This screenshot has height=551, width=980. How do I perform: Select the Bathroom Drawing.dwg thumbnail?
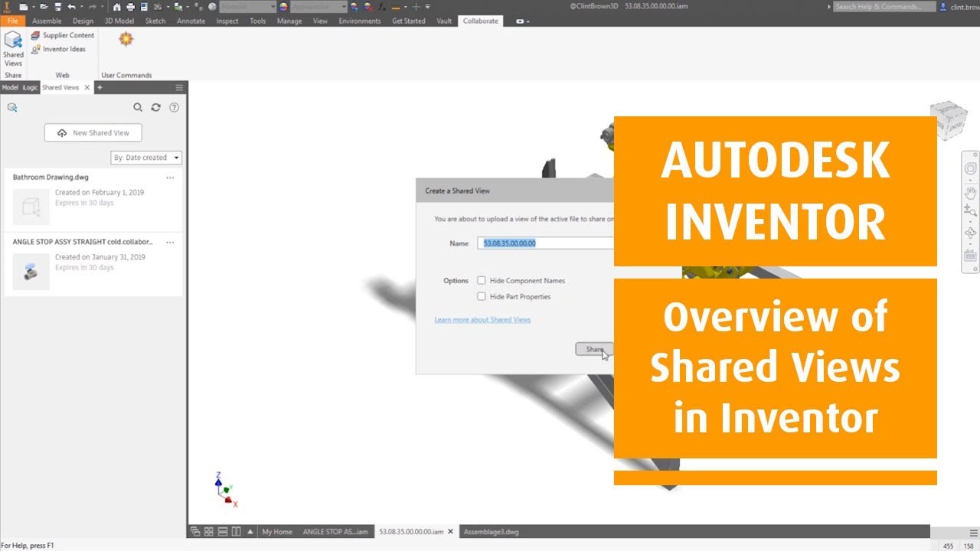point(31,207)
